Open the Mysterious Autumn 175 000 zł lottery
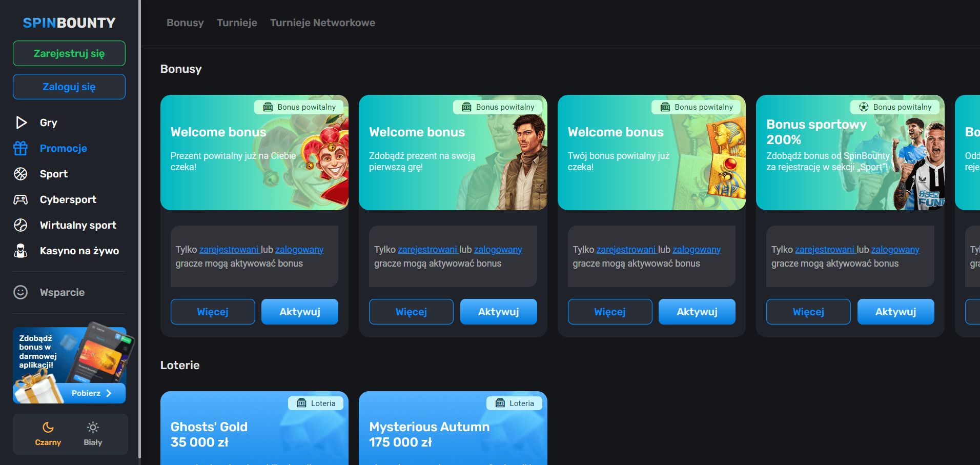 tap(453, 429)
